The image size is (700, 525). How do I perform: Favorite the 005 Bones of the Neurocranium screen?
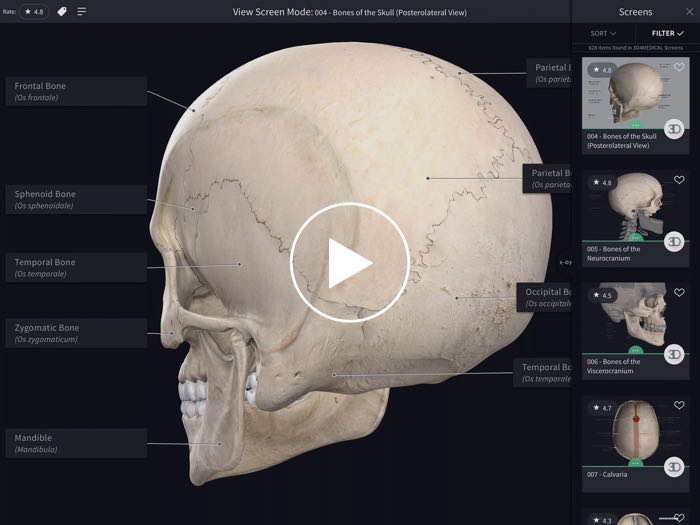tap(679, 181)
